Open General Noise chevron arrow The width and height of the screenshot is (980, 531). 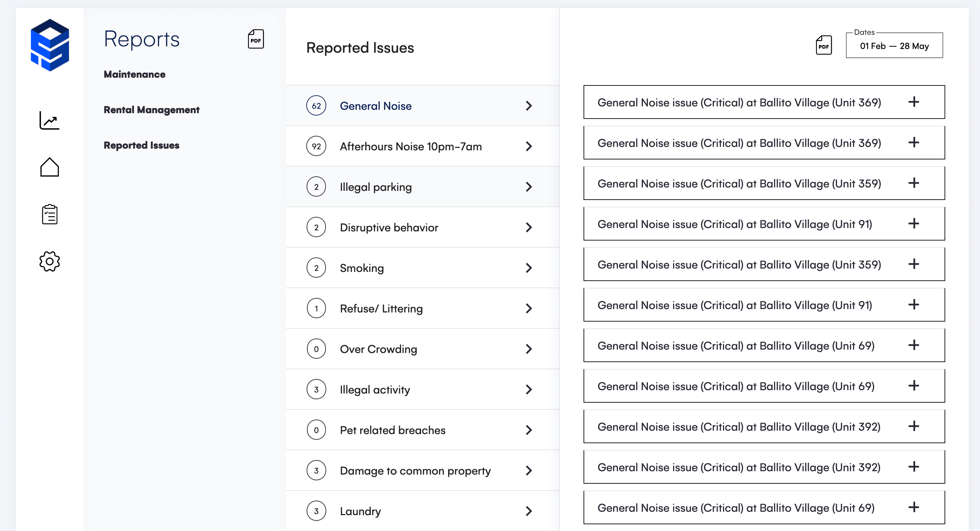528,105
